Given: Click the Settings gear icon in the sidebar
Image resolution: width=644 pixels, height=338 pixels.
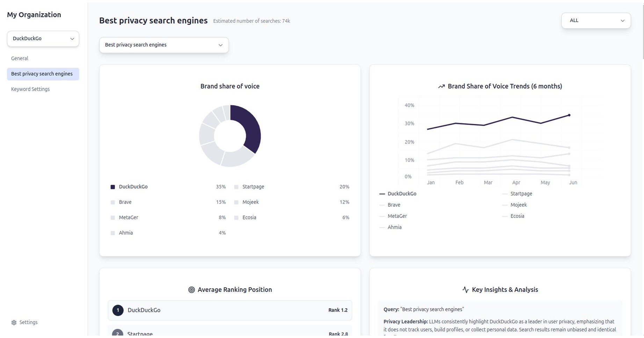Looking at the screenshot, I should pyautogui.click(x=14, y=322).
